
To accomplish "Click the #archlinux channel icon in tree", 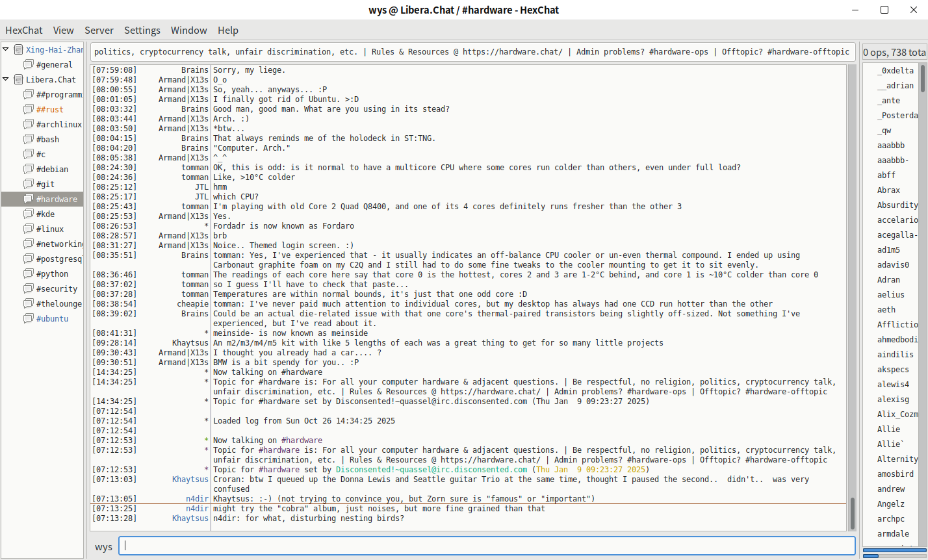I will pos(29,125).
